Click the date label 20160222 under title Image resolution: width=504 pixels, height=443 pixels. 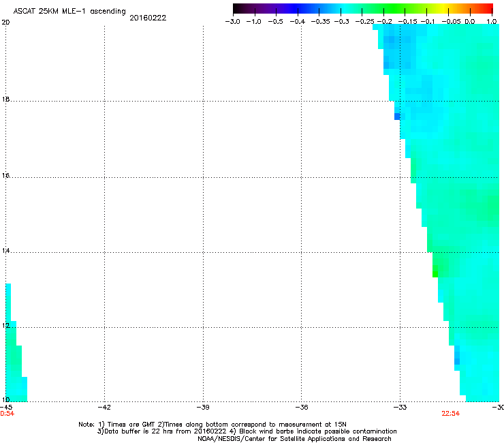148,18
